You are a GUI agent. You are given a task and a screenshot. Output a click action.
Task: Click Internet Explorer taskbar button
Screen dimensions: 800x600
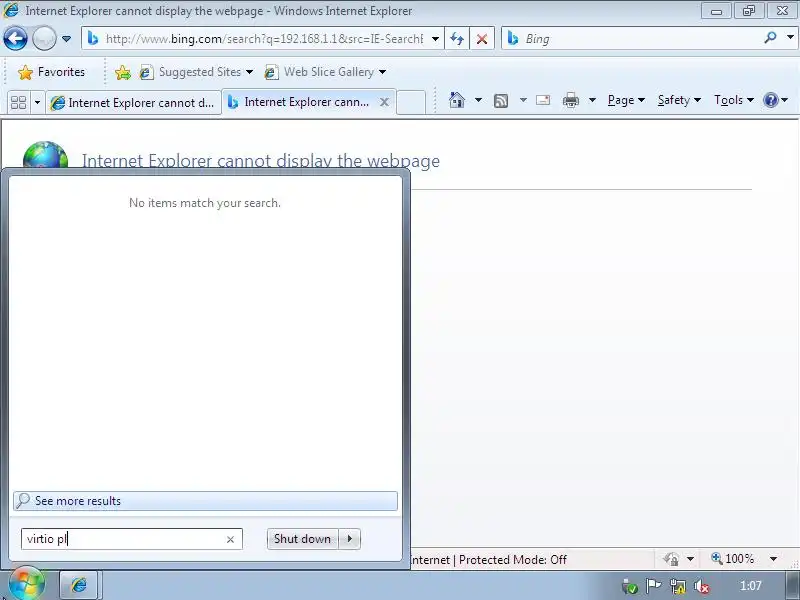coord(79,585)
